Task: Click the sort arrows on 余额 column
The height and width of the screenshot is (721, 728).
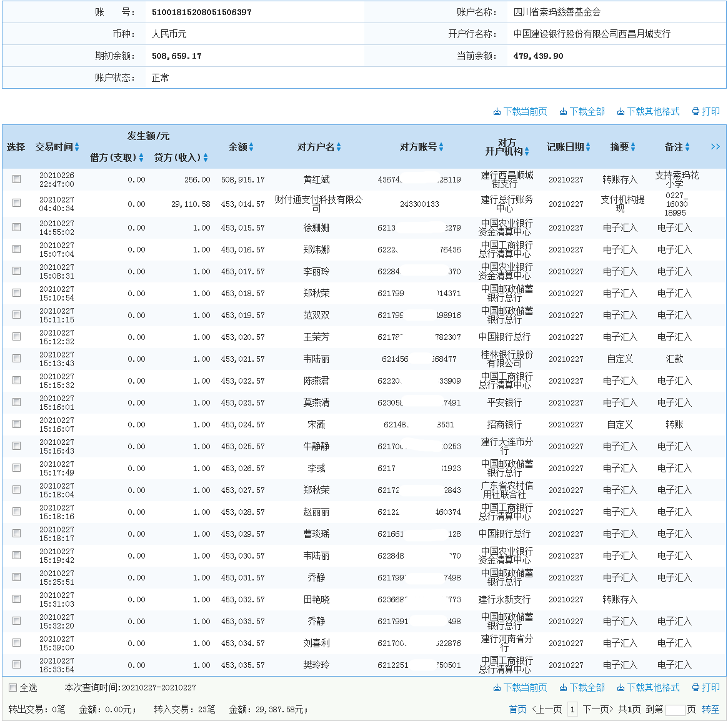Action: tap(252, 147)
